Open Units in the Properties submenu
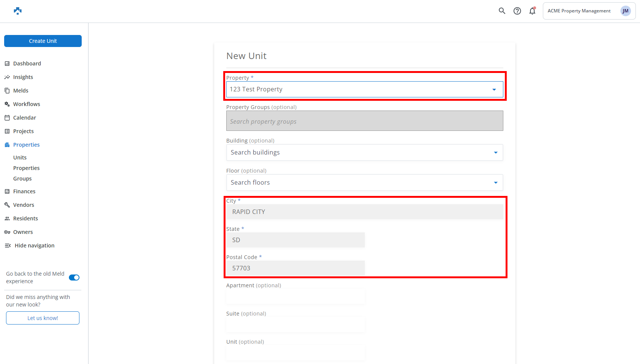 [20, 158]
